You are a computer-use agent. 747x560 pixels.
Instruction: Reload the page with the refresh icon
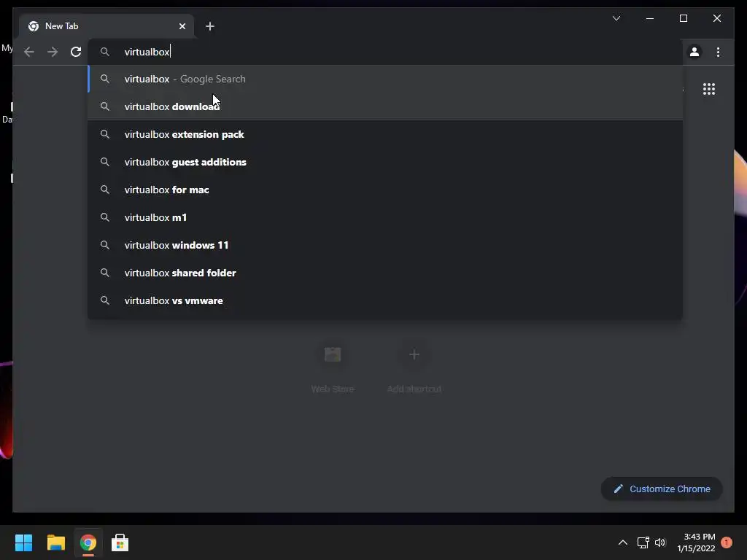[76, 52]
